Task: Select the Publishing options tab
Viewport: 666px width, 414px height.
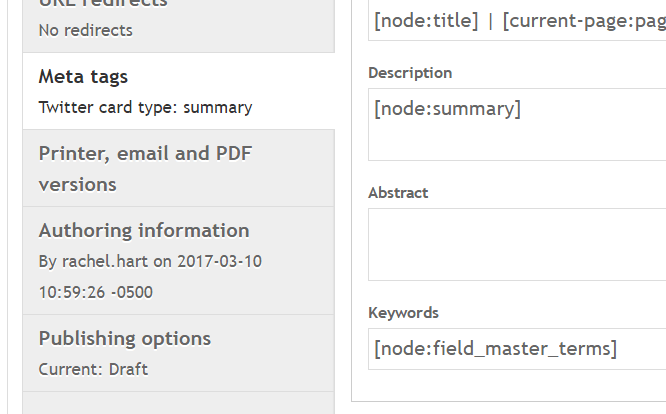Action: (x=125, y=338)
